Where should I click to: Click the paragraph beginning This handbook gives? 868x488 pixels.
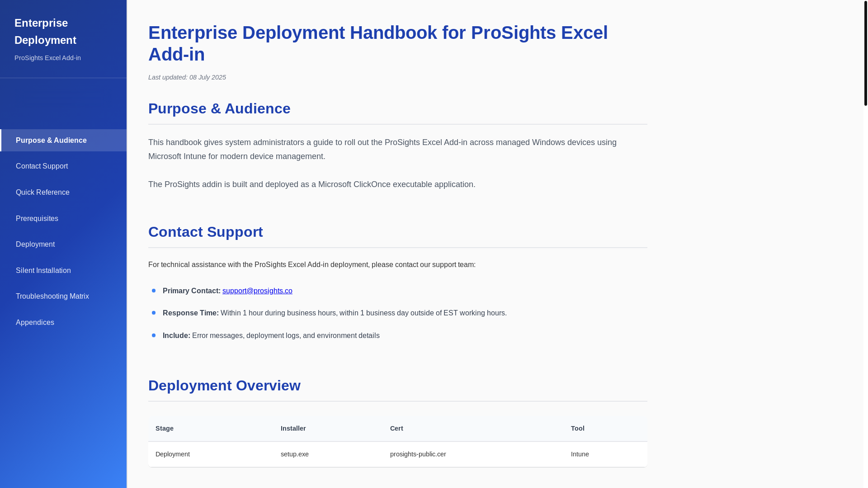[x=382, y=149]
